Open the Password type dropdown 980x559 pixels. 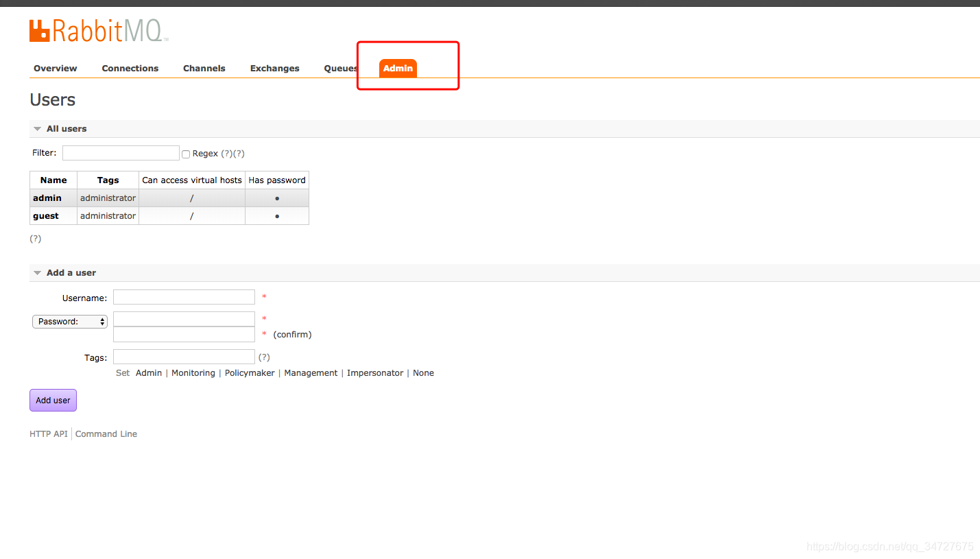(70, 322)
